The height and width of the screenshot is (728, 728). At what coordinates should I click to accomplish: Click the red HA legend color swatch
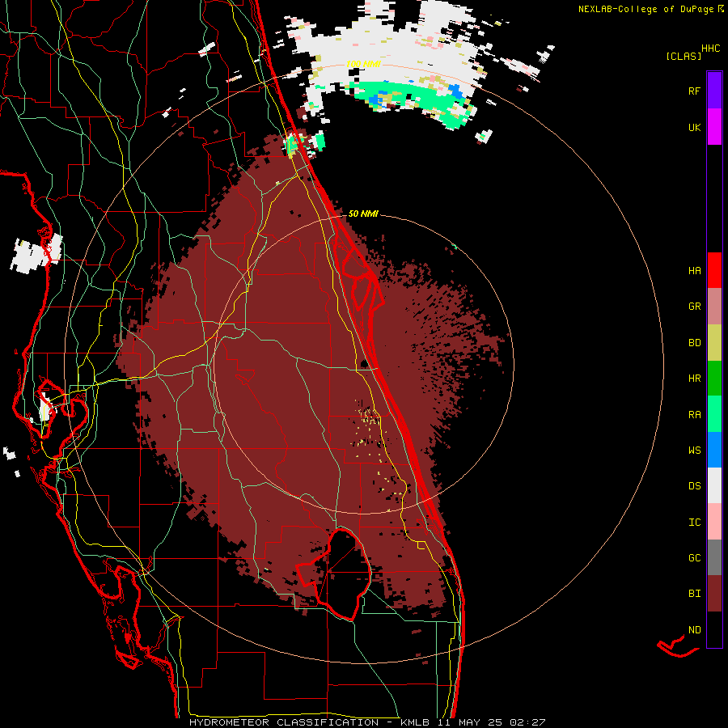[714, 270]
